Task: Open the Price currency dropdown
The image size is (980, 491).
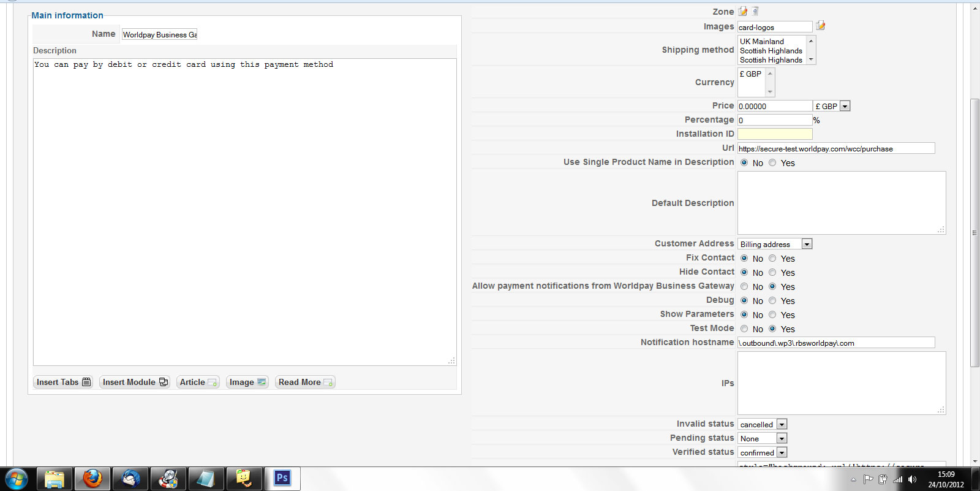Action: tap(832, 106)
